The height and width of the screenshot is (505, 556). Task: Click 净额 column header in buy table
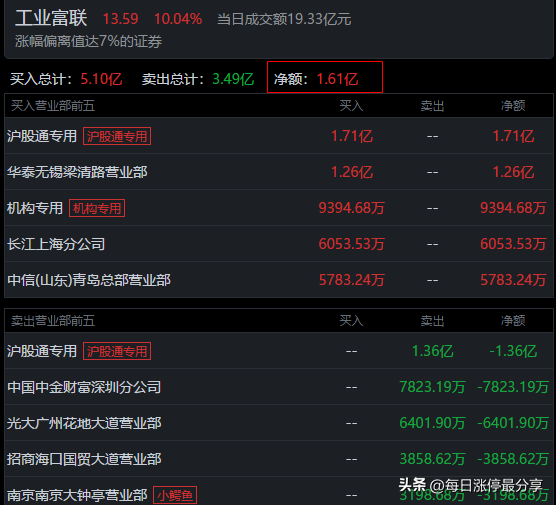(x=513, y=106)
